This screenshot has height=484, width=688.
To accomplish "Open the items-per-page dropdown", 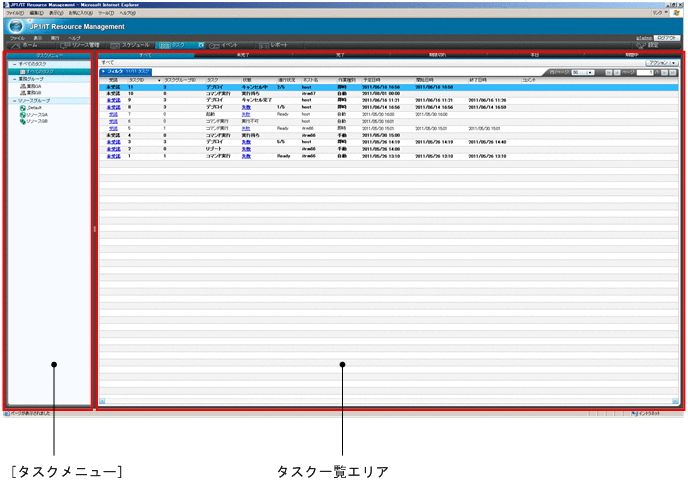I will point(583,72).
